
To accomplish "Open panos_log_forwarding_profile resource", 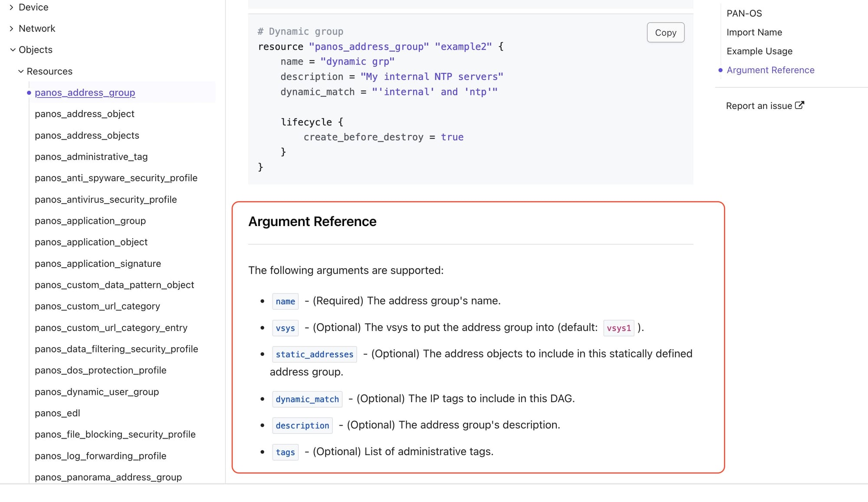I will pyautogui.click(x=100, y=456).
